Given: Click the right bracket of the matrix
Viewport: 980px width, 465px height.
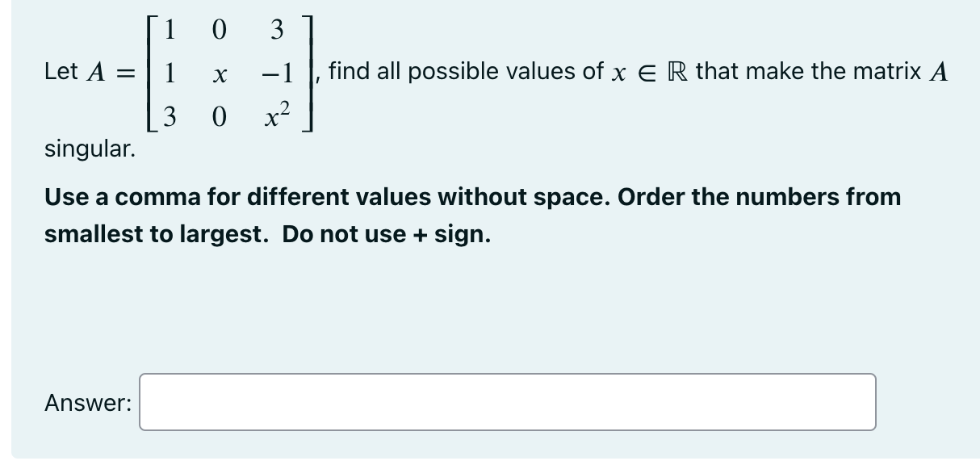Looking at the screenshot, I should click(x=307, y=73).
